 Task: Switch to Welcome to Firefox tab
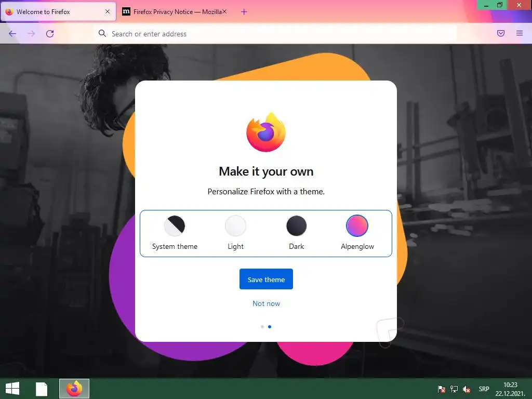coord(58,11)
